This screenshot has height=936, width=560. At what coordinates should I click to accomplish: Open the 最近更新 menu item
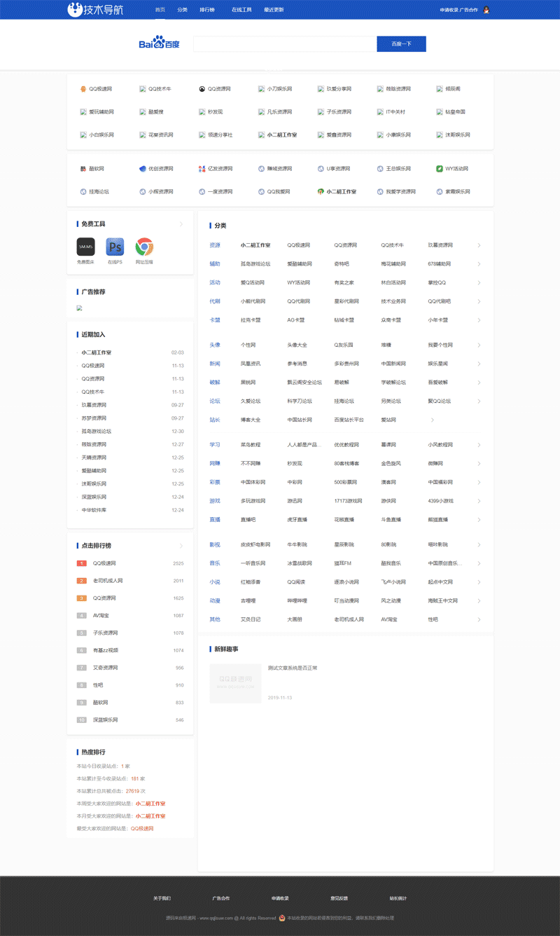(x=274, y=10)
